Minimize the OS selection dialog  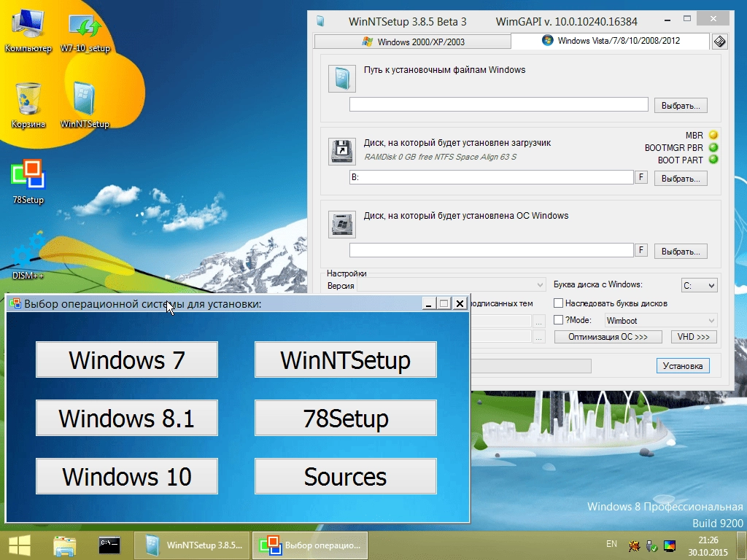[x=429, y=303]
